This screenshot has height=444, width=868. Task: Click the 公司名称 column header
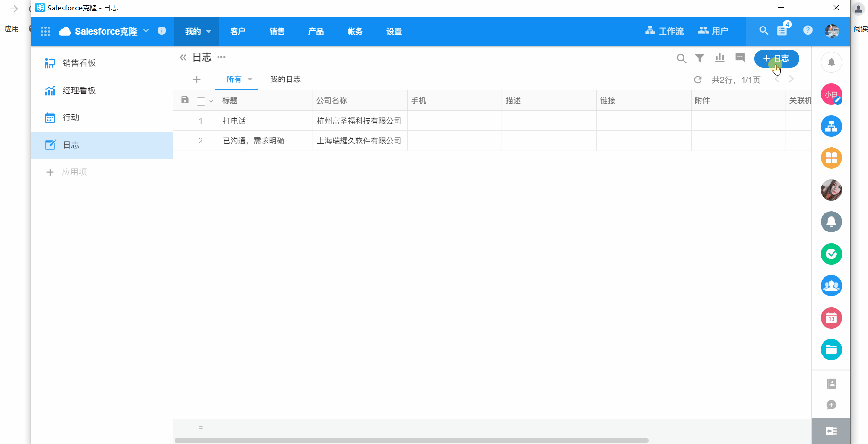tap(360, 100)
